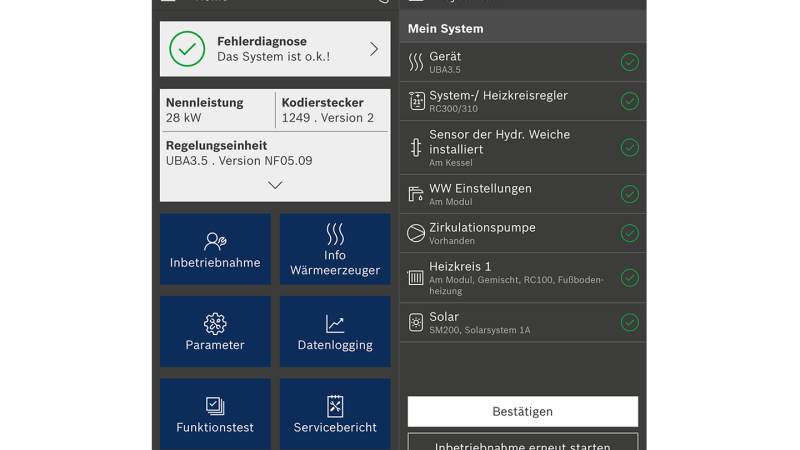The height and width of the screenshot is (450, 800).
Task: Click Inbetriebnahme erneut starten button
Action: tap(523, 442)
